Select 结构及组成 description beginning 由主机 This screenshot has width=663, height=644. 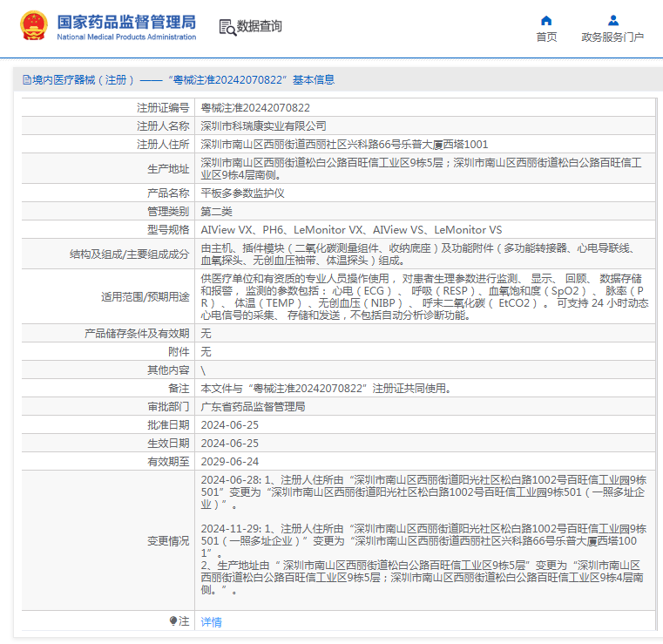point(417,254)
